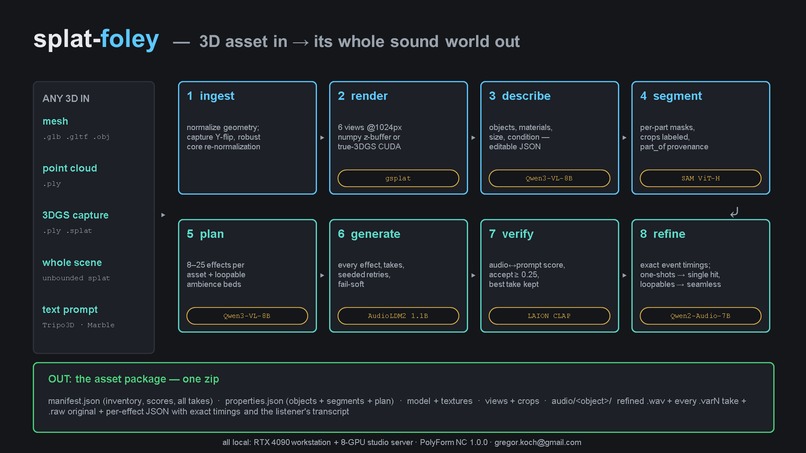Click 'OUT: the asset package — one zip' heading
806x453 pixels.
133,379
